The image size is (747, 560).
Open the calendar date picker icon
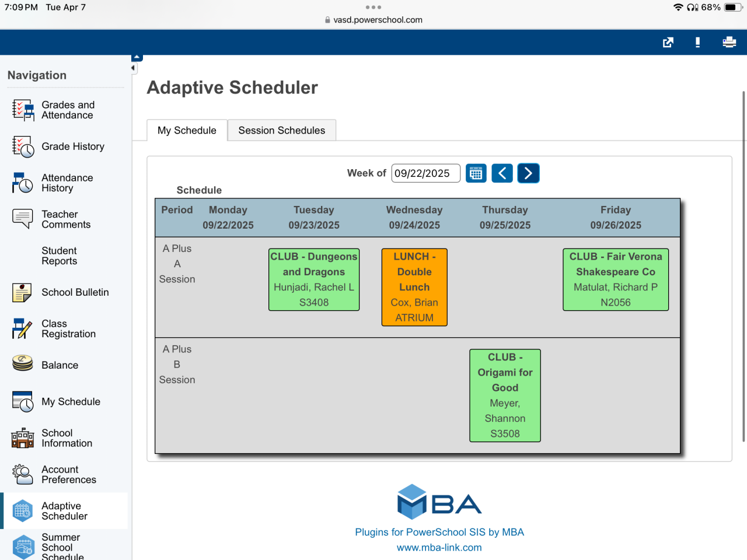pyautogui.click(x=476, y=173)
